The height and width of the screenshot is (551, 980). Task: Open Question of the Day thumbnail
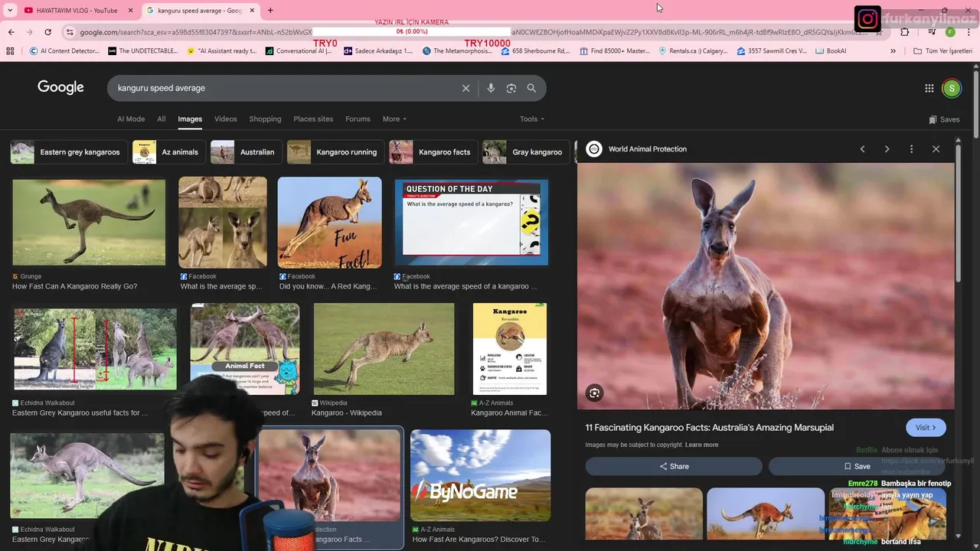[x=472, y=223]
